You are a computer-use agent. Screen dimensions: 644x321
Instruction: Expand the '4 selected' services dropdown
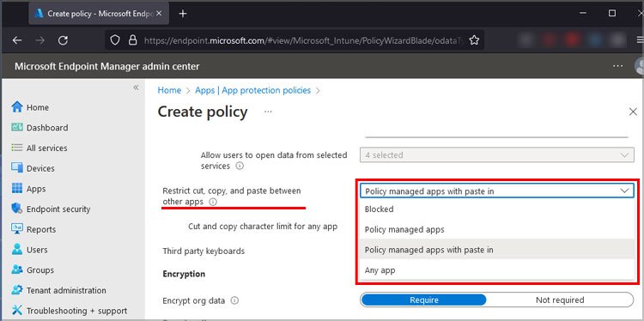497,154
